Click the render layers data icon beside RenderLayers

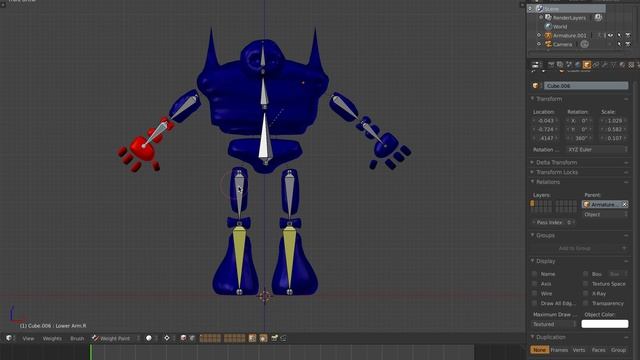(598, 18)
